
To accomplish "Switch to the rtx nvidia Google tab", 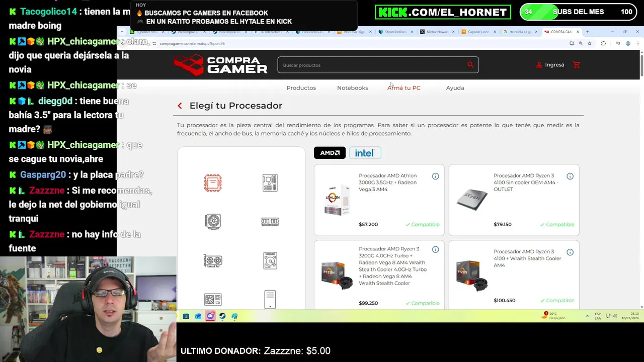I will 521,32.
